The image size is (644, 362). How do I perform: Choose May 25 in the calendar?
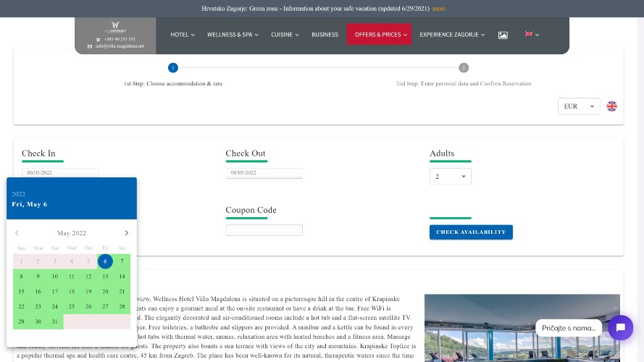point(72,306)
